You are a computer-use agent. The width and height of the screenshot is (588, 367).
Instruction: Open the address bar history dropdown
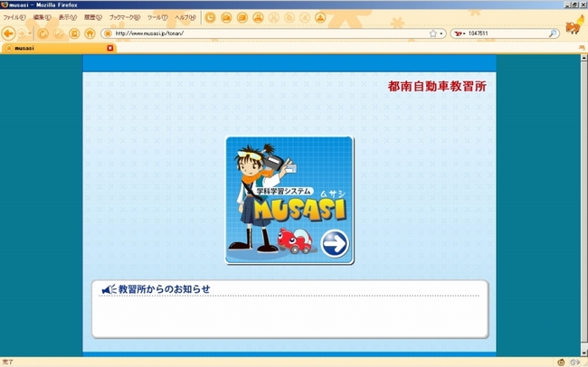tap(441, 33)
